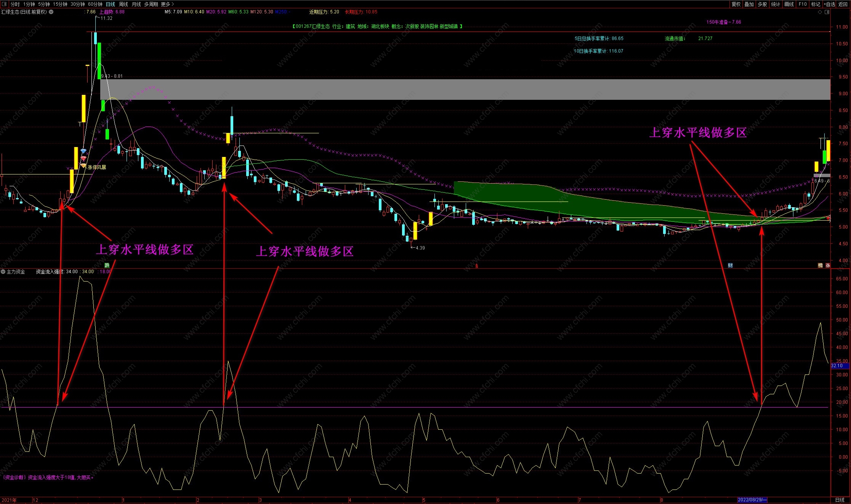Toggle the right side panel icon

click(x=827, y=12)
